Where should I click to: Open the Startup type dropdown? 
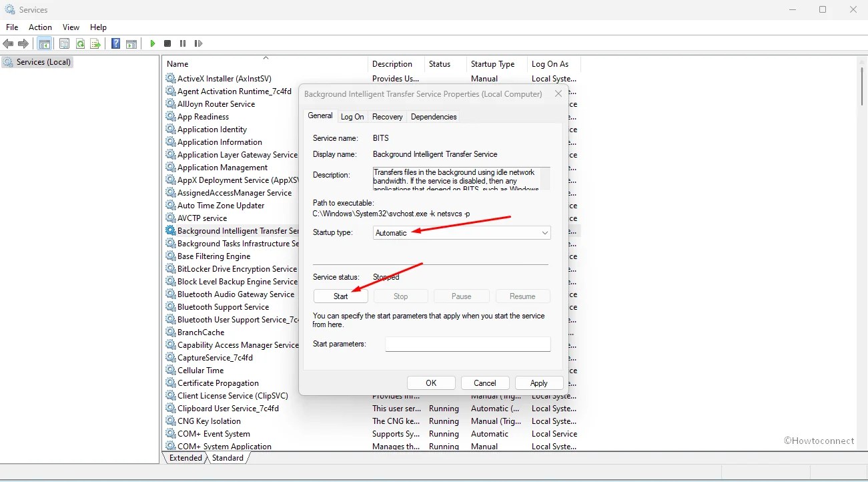point(545,233)
